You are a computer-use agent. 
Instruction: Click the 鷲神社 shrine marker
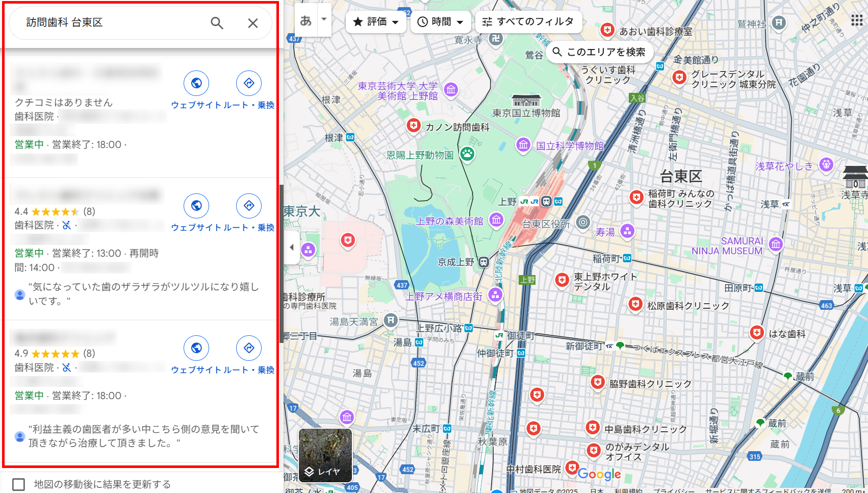(x=778, y=22)
